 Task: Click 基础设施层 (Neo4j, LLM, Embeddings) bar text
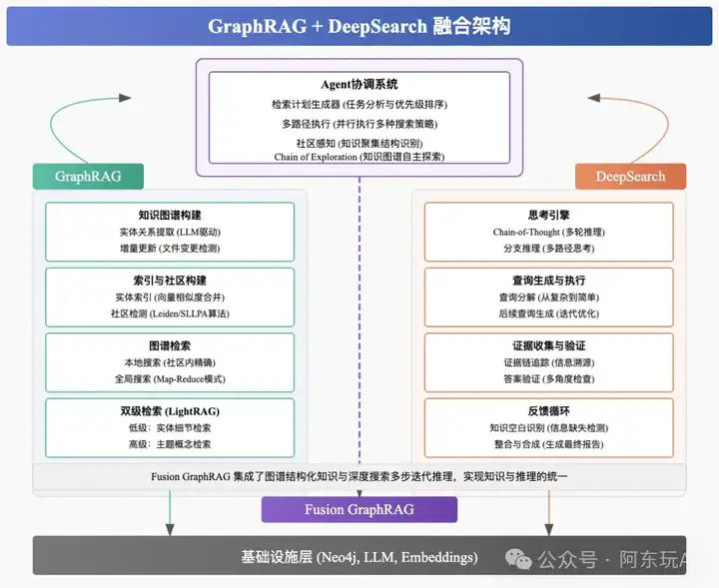tap(359, 557)
